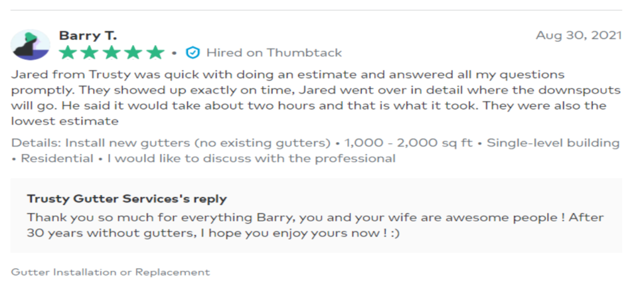Viewport: 644px width, 300px height.
Task: Click the Gutter Installation or Replacement label
Action: point(110,272)
